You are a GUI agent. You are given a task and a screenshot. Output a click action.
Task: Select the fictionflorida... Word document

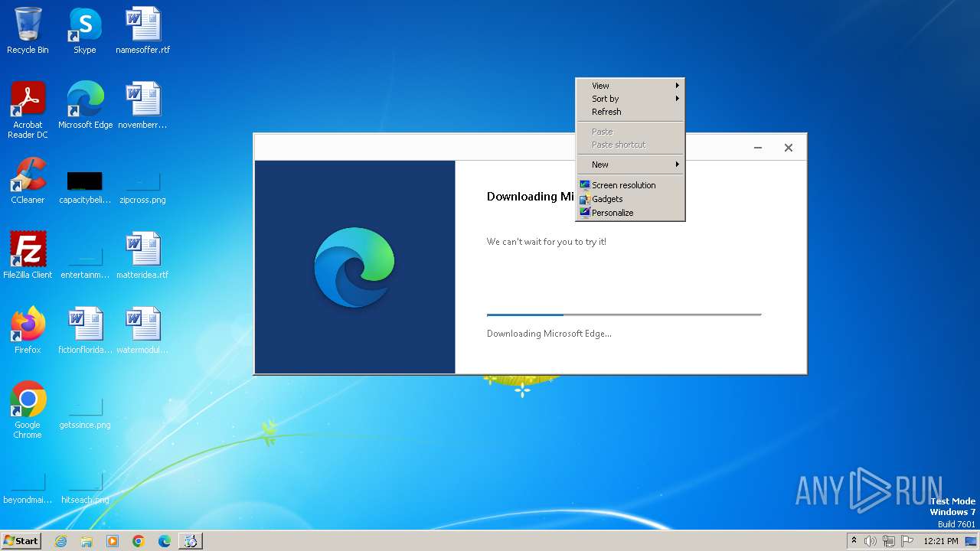[x=85, y=330]
